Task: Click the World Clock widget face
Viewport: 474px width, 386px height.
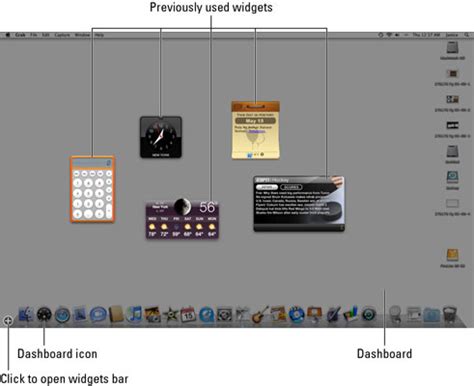Action: (x=161, y=135)
